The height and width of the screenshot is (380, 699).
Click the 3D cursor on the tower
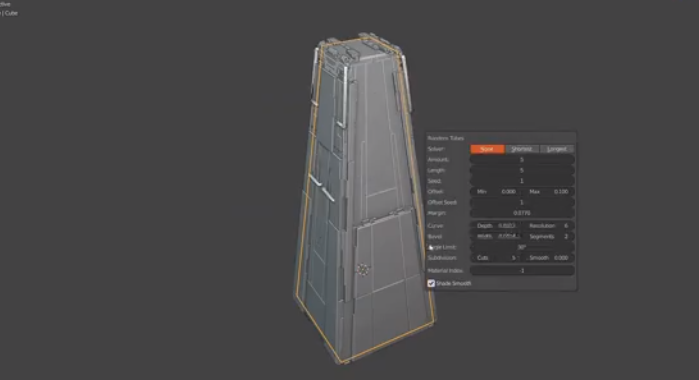(363, 269)
